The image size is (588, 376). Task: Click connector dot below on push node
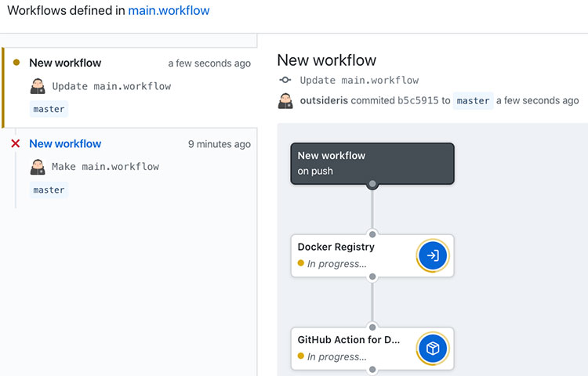(372, 184)
